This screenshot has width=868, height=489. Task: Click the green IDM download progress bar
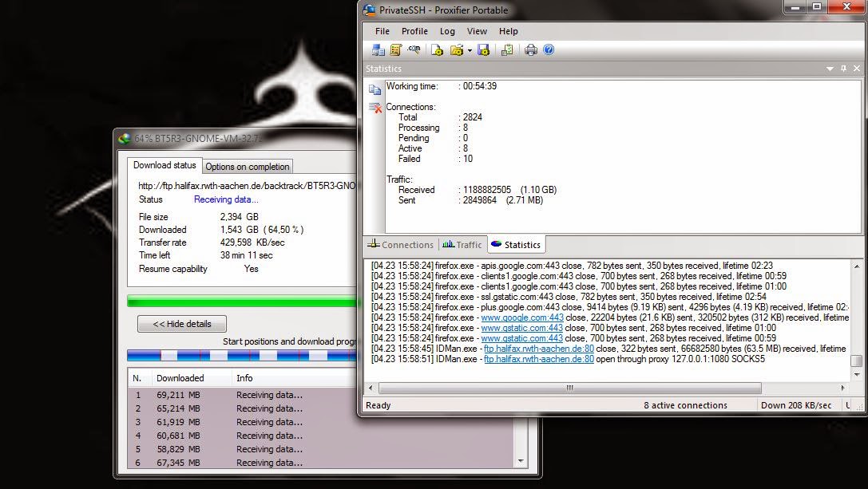(x=243, y=302)
